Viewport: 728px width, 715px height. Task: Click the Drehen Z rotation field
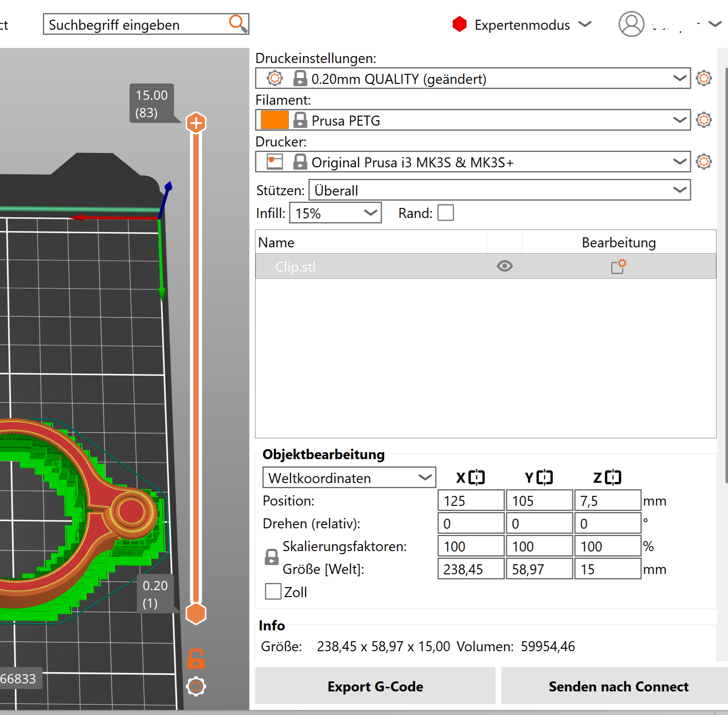(608, 523)
